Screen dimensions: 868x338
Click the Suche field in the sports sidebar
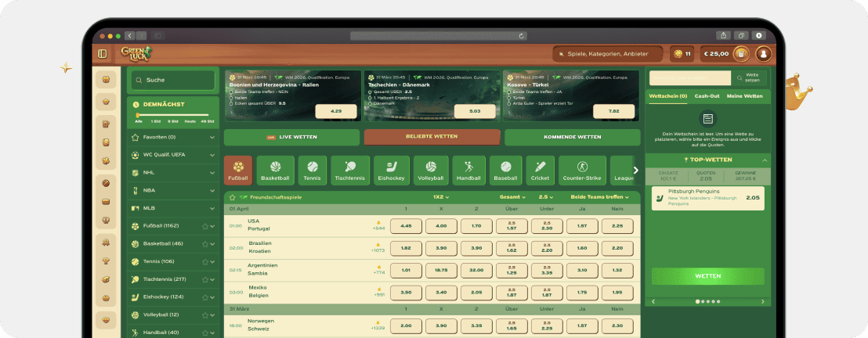click(x=173, y=81)
